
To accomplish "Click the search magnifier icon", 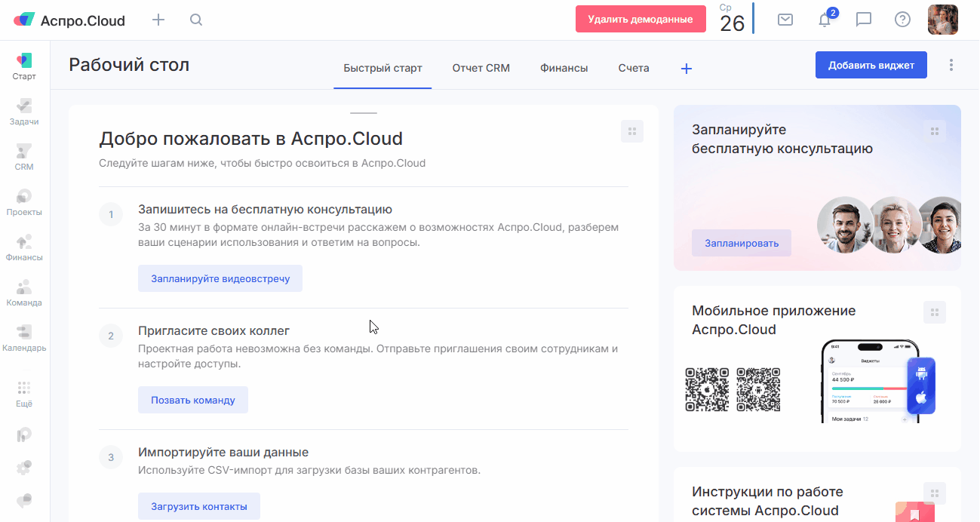I will (196, 20).
